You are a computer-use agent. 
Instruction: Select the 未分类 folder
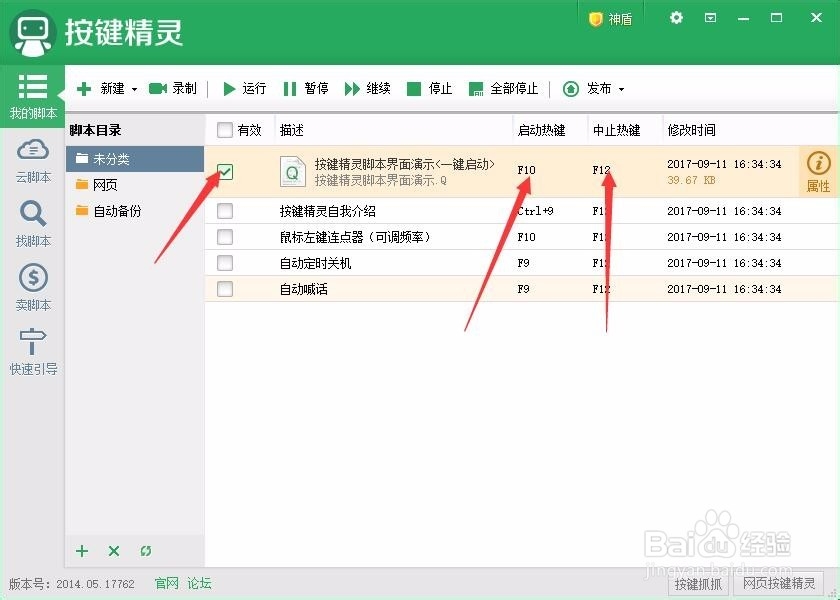pos(135,159)
